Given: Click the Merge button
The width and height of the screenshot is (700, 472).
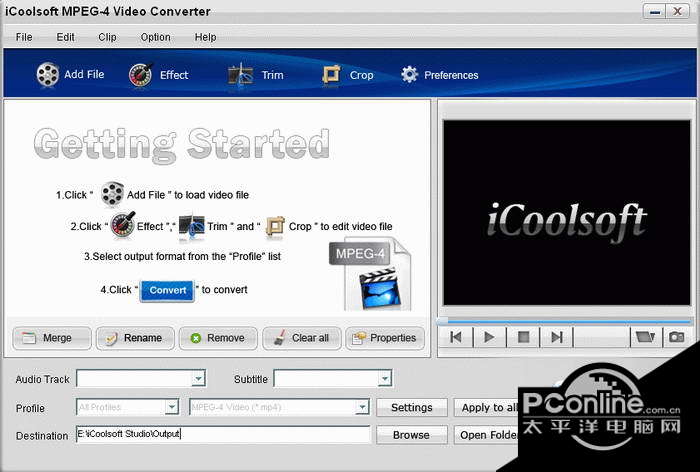Looking at the screenshot, I should tap(52, 338).
